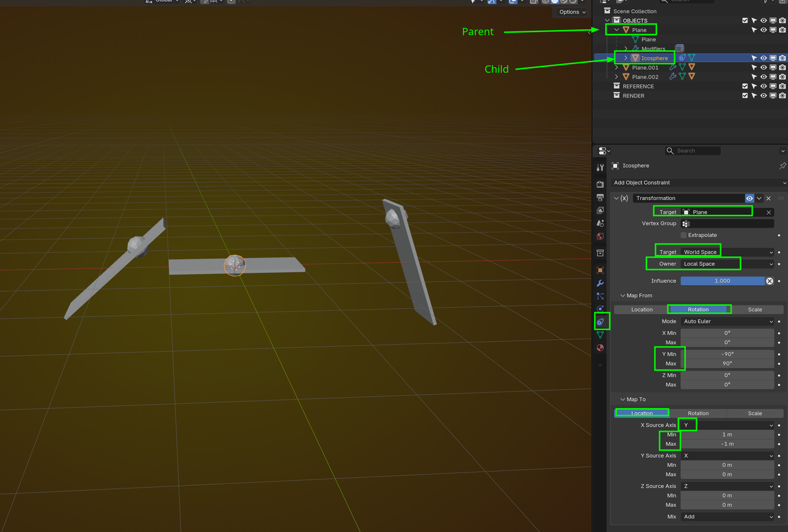Open the View Layer properties icon
Viewport: 788px width, 532px height.
600,210
